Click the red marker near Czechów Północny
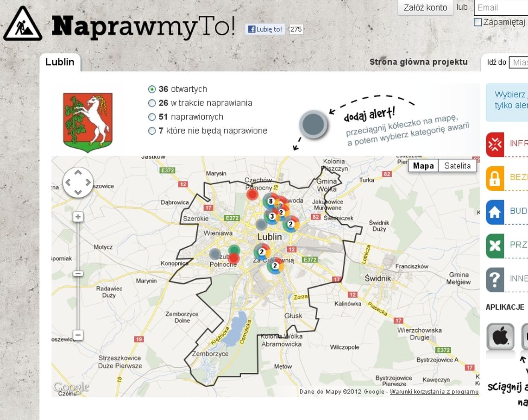 tap(252, 194)
